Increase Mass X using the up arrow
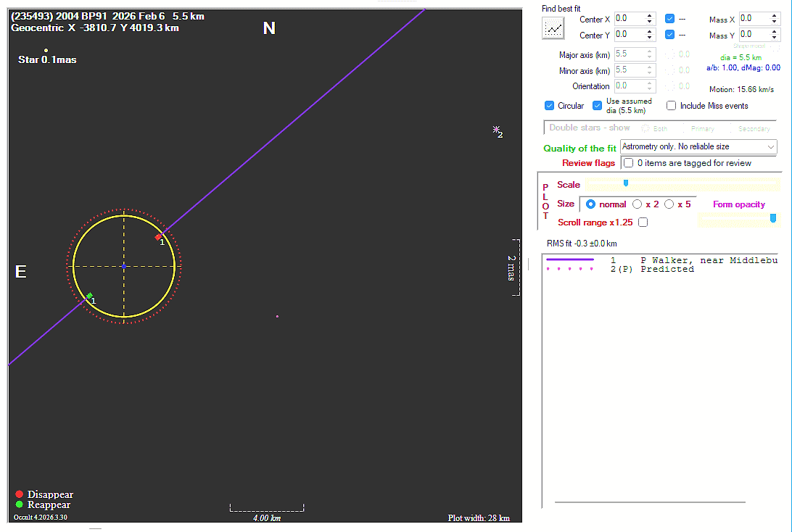Screen dimensions: 792x532 click(775, 15)
